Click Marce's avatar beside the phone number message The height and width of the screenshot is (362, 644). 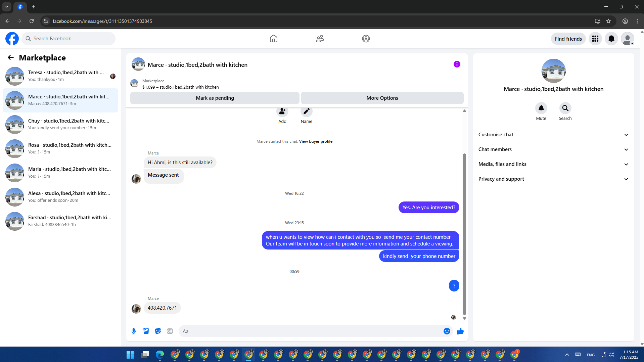point(136,309)
